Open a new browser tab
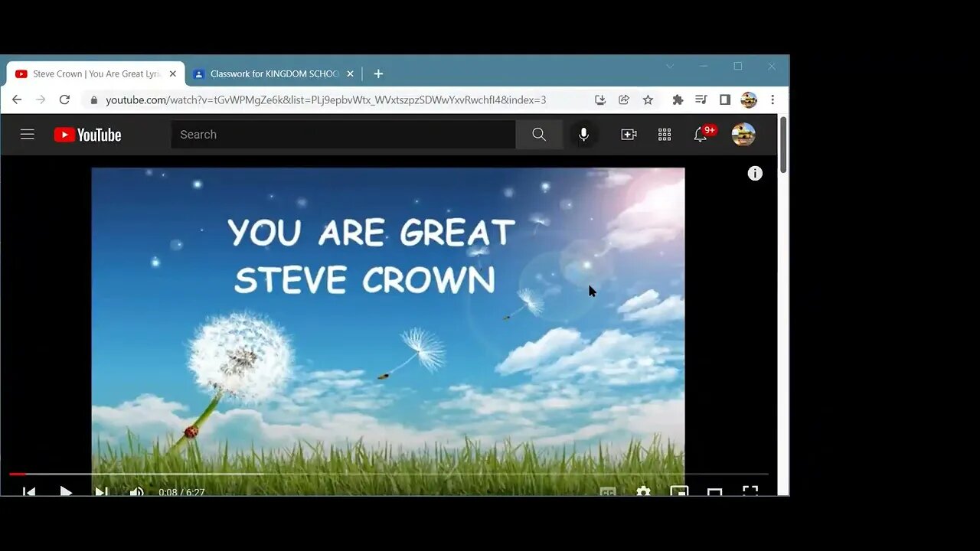The height and width of the screenshot is (551, 980). pyautogui.click(x=378, y=73)
